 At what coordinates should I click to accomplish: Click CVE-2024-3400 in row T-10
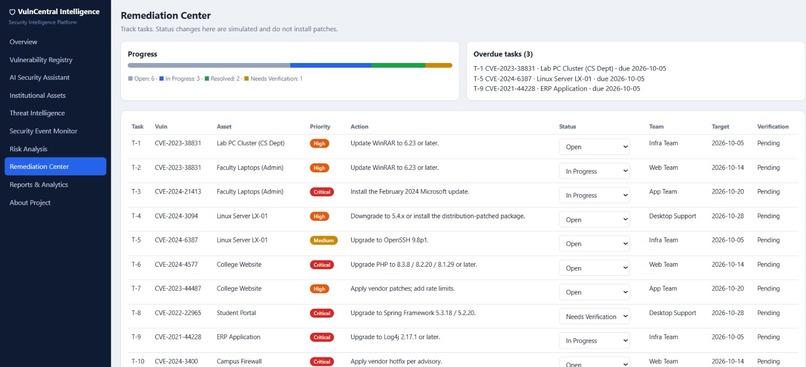click(x=176, y=361)
